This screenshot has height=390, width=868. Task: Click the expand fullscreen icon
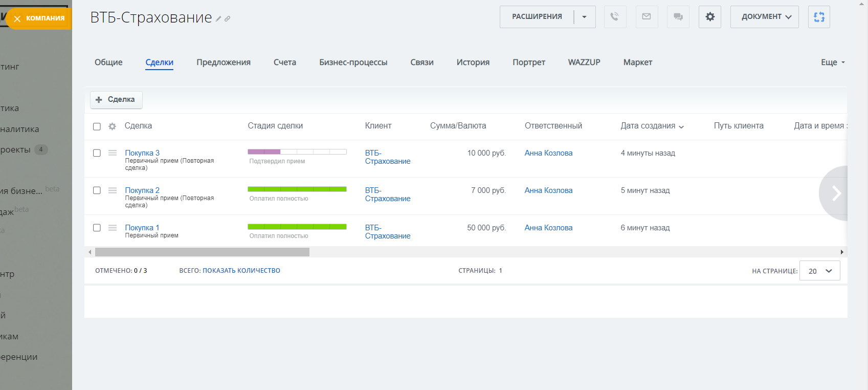coord(819,17)
